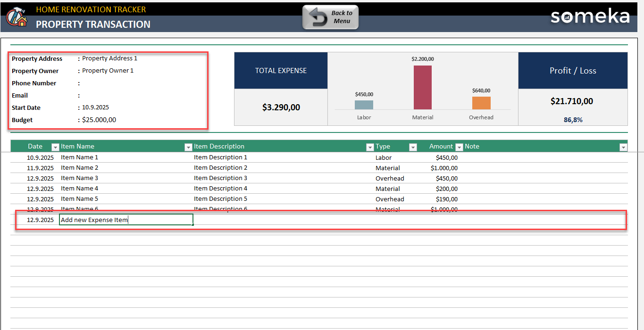Click the Profit / Loss panel
Viewport: 644px width, 330px height.
[573, 69]
